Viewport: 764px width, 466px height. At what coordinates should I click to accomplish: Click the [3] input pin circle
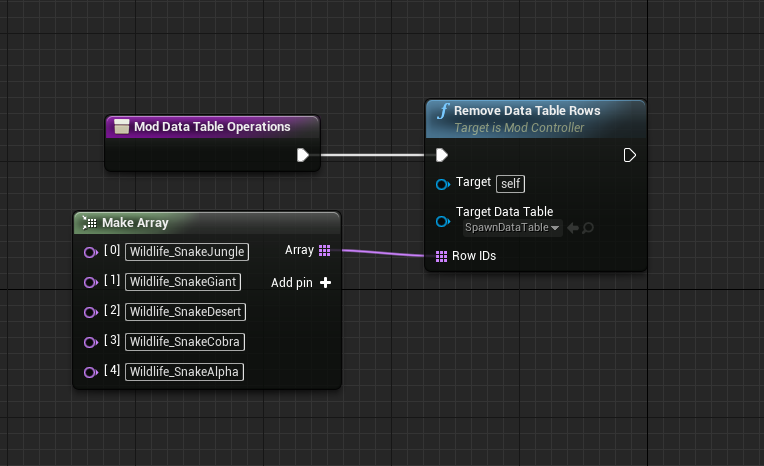click(x=90, y=342)
